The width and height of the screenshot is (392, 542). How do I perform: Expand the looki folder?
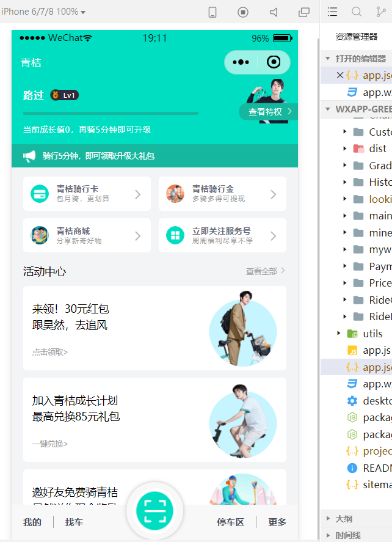coord(345,199)
